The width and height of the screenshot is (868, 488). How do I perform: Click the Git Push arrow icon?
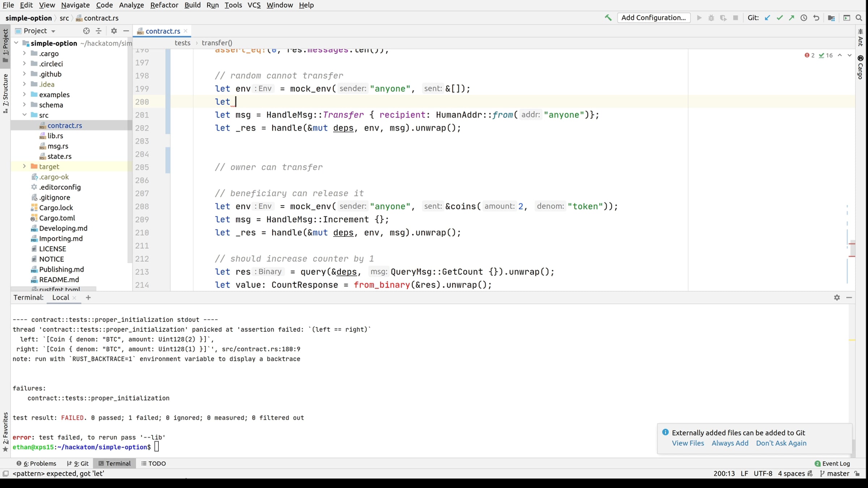792,18
